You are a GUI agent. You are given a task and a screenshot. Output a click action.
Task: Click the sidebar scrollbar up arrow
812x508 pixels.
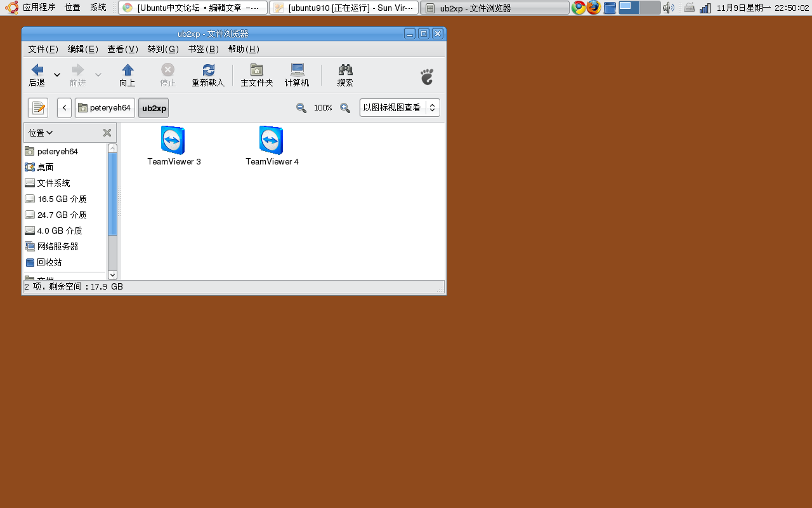[112, 148]
